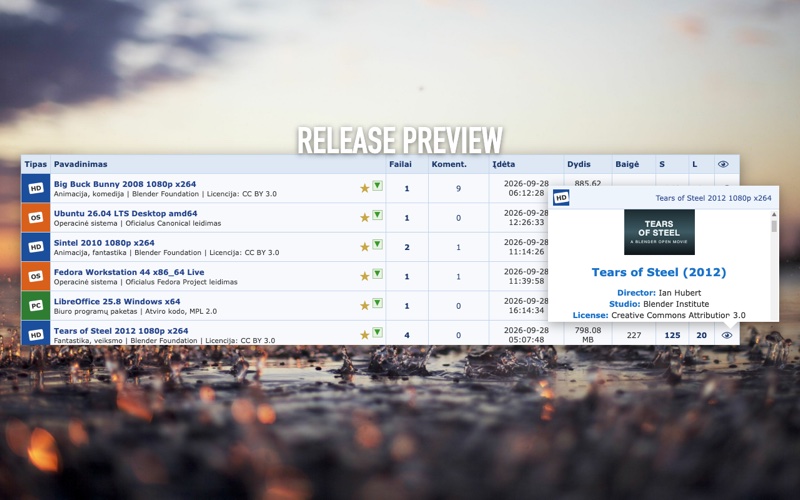Click scroll-up arrow in preview popup
This screenshot has height=500, width=800.
point(774,215)
